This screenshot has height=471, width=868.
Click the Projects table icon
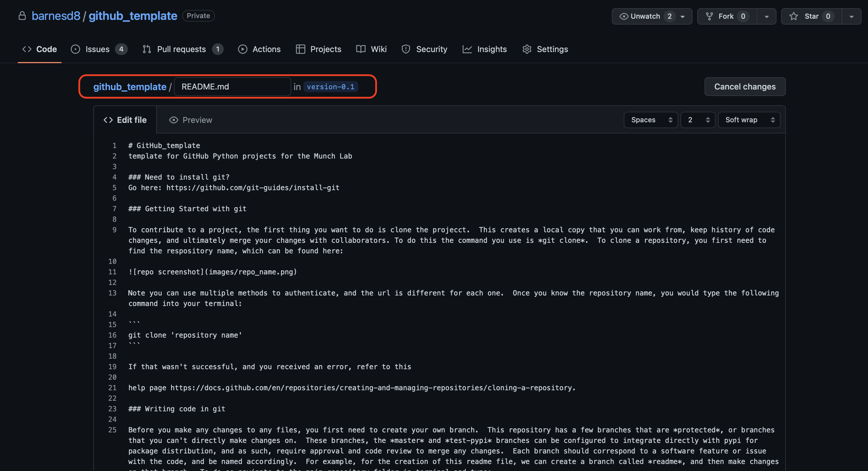point(300,49)
